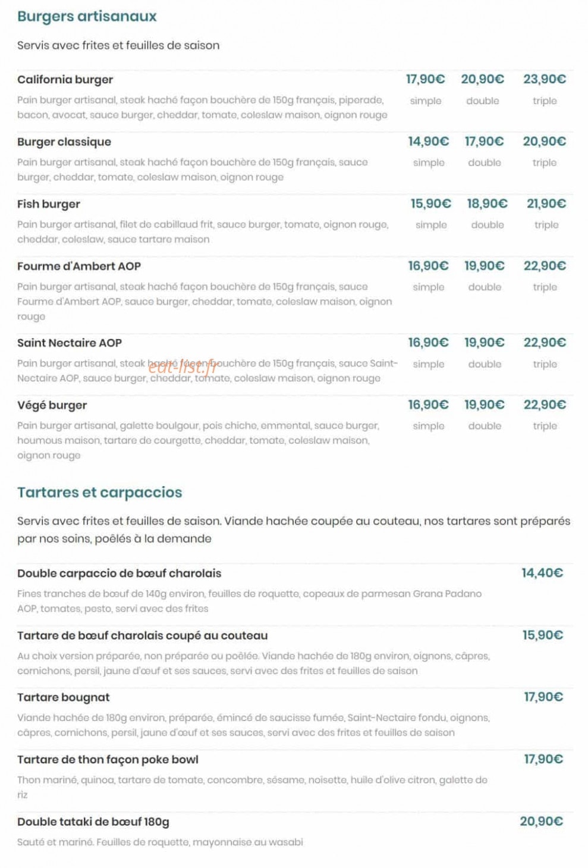This screenshot has width=588, height=868.
Task: Click the 15,90€ price for Tartare charolais
Action: click(542, 635)
